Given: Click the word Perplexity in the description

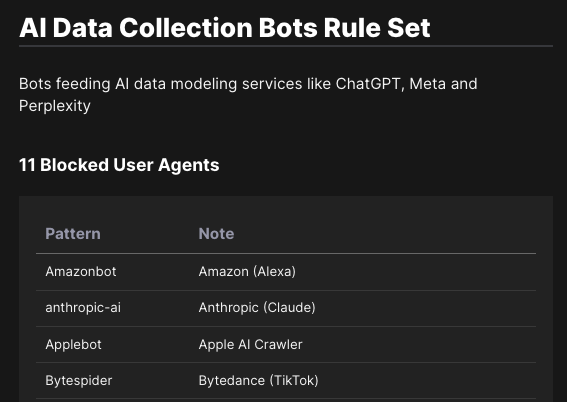Looking at the screenshot, I should coord(55,106).
